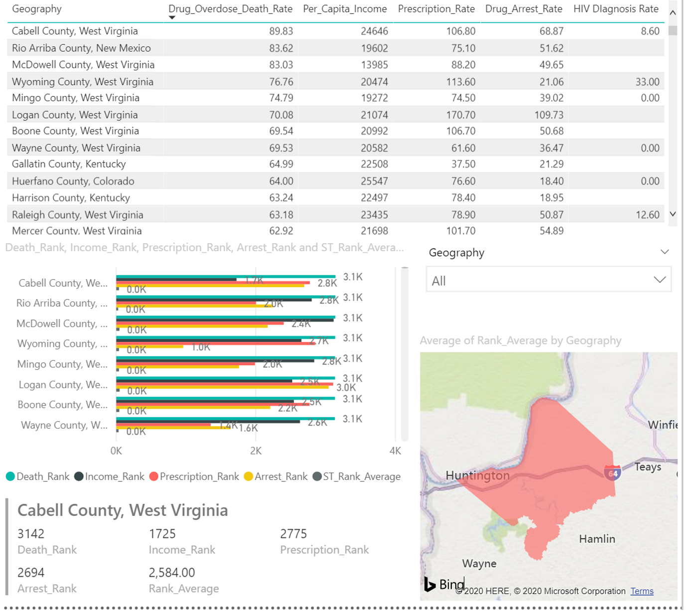
Task: Click the bar chart vertical scrollbar
Action: pyautogui.click(x=405, y=354)
